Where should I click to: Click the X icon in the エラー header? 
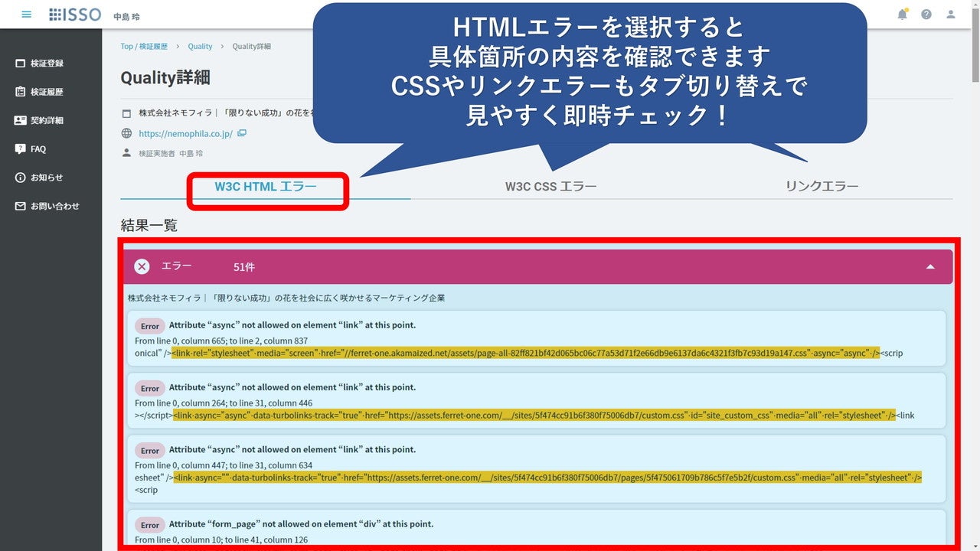pos(142,266)
